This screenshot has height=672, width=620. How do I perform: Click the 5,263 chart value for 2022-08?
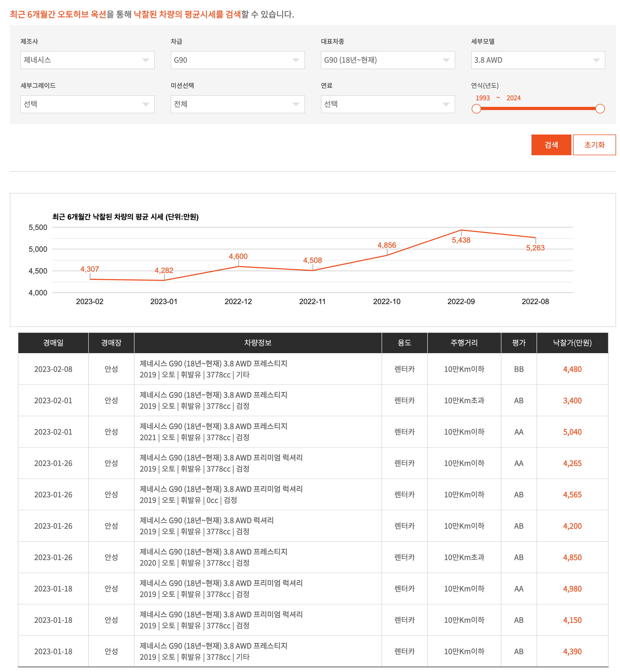click(x=535, y=248)
